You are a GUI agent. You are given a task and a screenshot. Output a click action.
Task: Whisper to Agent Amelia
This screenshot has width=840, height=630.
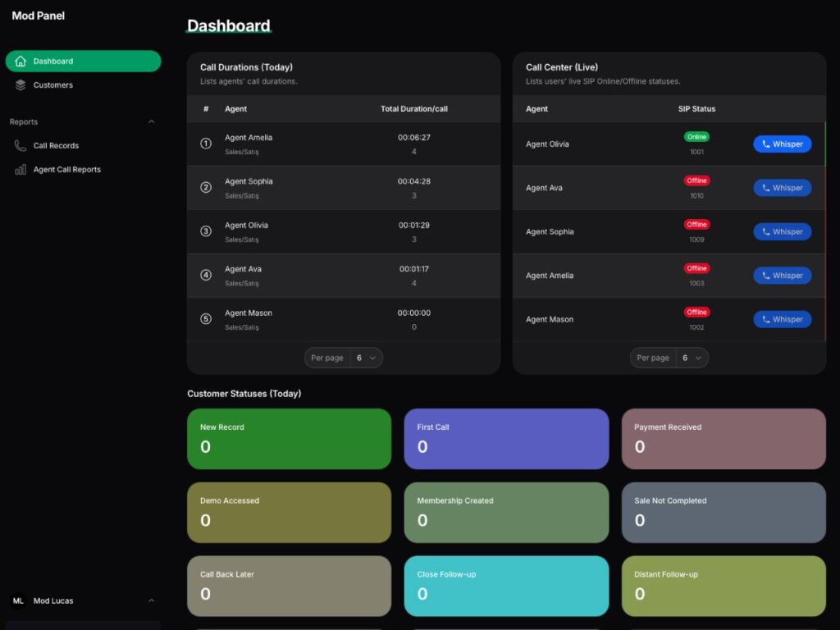coord(782,276)
